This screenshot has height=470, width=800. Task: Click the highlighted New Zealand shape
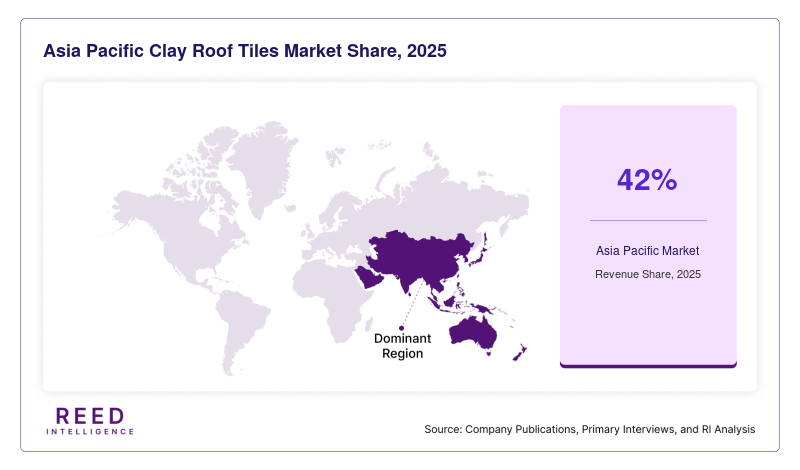click(x=520, y=353)
